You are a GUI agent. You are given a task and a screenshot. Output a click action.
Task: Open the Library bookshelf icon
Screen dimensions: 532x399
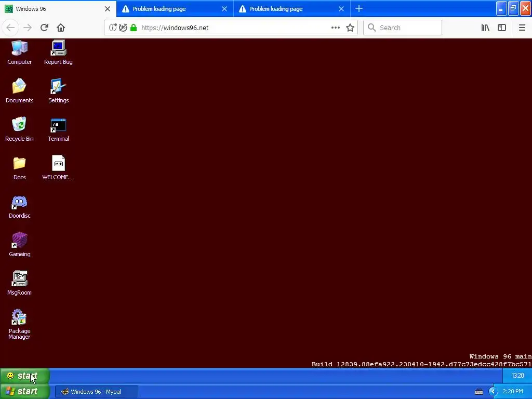[x=485, y=28]
